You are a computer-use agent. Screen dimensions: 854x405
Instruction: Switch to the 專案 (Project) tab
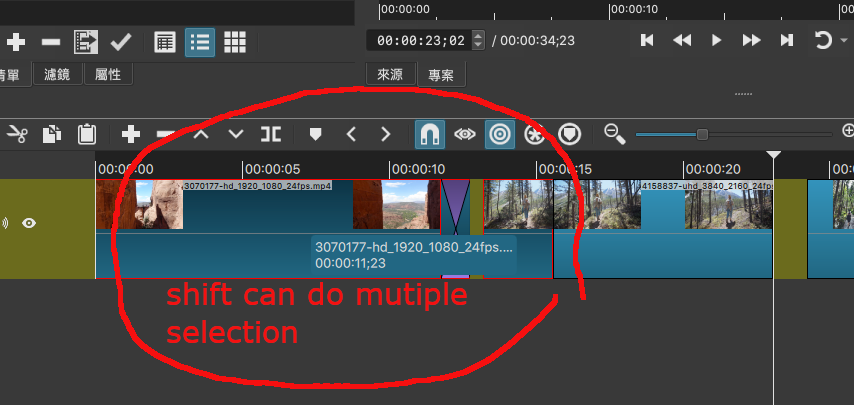(x=440, y=75)
